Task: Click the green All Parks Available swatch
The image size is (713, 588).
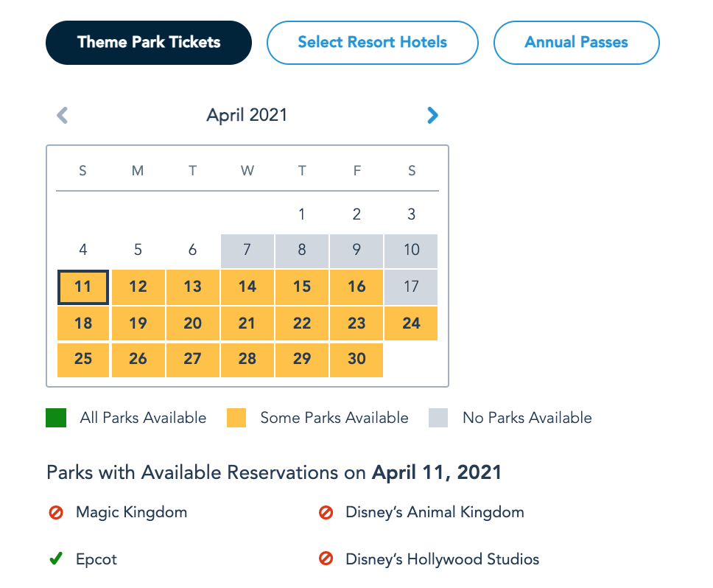Action: 56,419
